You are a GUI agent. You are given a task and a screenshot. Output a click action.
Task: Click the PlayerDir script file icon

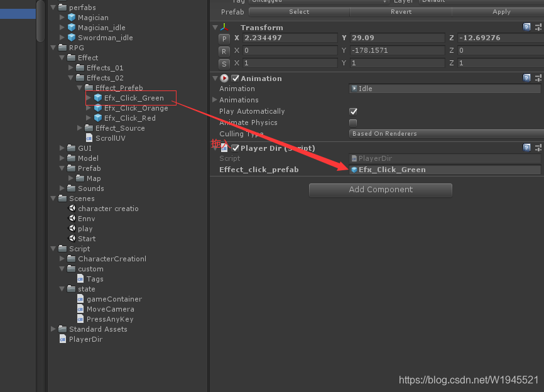(x=63, y=339)
